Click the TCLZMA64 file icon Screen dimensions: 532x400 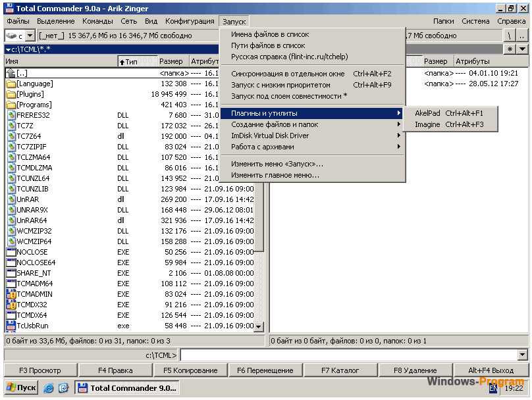pos(12,157)
